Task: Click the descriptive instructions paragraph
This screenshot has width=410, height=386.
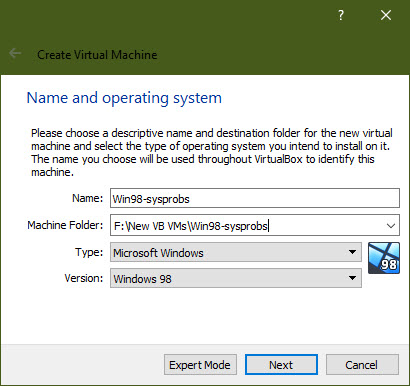Action: [x=212, y=152]
